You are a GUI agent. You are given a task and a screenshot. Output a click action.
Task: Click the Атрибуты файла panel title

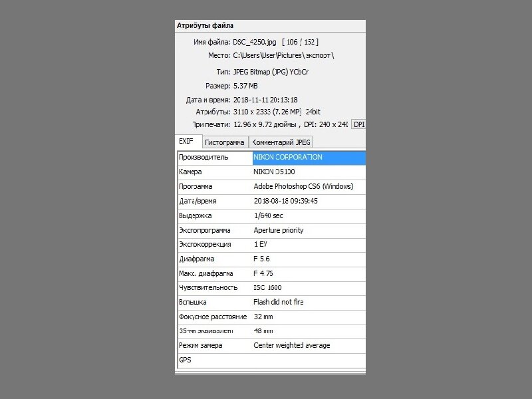(205, 26)
